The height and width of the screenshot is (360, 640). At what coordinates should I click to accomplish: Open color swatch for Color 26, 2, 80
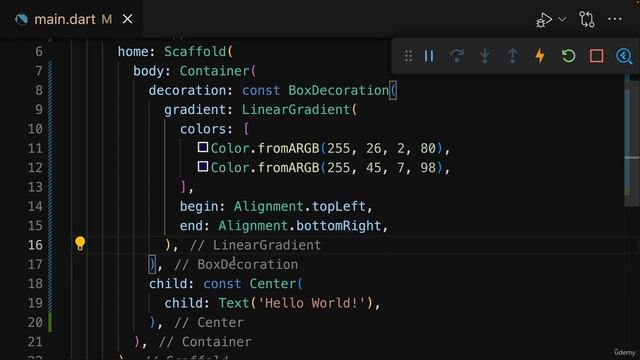tap(203, 147)
